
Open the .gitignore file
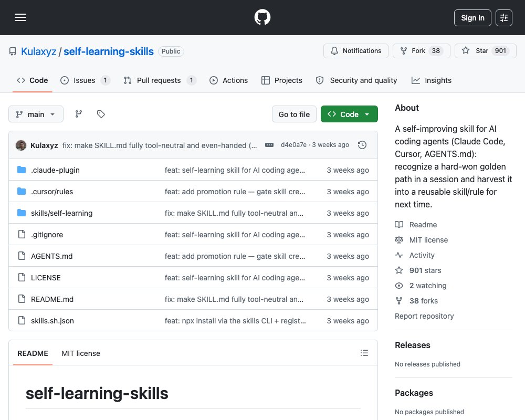coord(47,235)
